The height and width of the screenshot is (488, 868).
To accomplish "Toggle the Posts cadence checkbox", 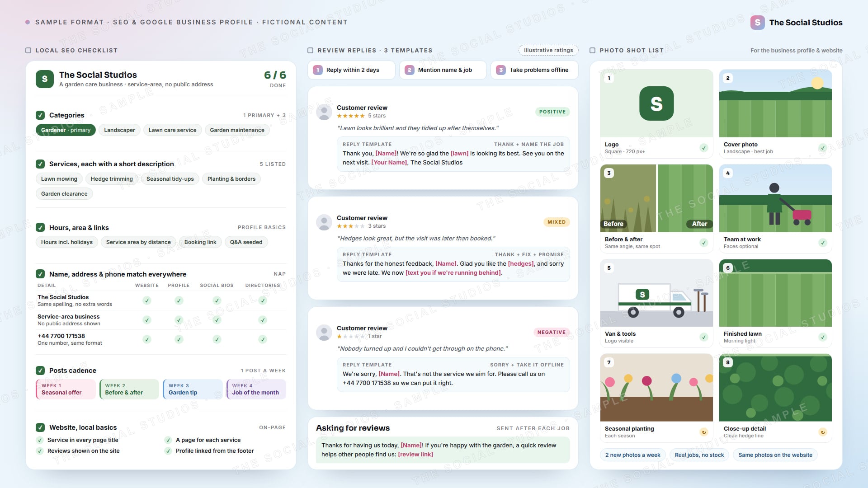I will pyautogui.click(x=40, y=371).
